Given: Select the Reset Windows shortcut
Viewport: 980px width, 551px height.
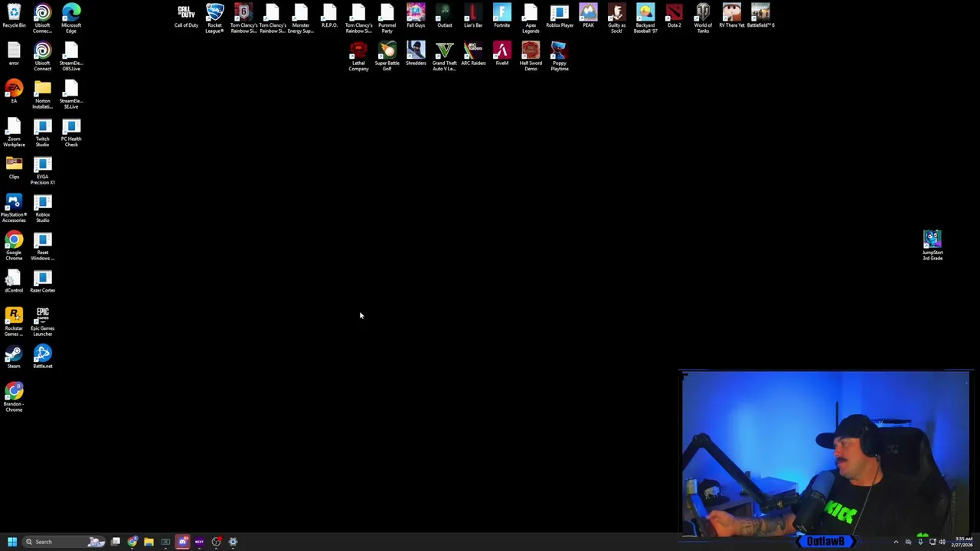Looking at the screenshot, I should tap(42, 246).
